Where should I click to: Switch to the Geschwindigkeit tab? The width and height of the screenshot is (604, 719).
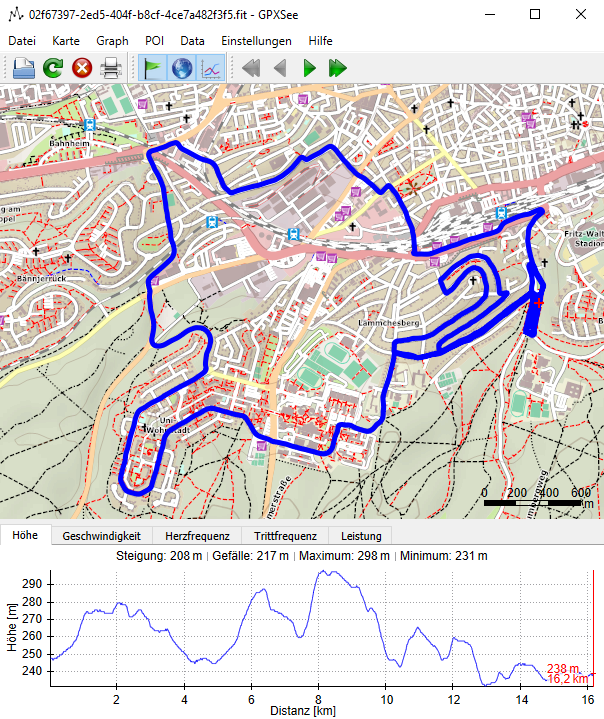pyautogui.click(x=101, y=536)
